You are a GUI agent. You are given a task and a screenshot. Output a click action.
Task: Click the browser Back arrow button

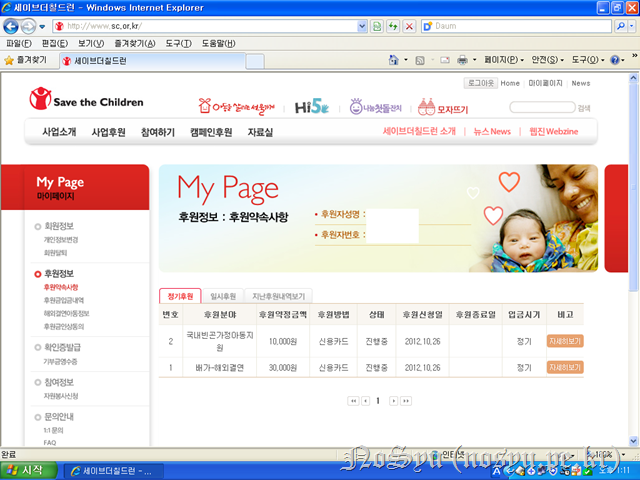pos(13,25)
